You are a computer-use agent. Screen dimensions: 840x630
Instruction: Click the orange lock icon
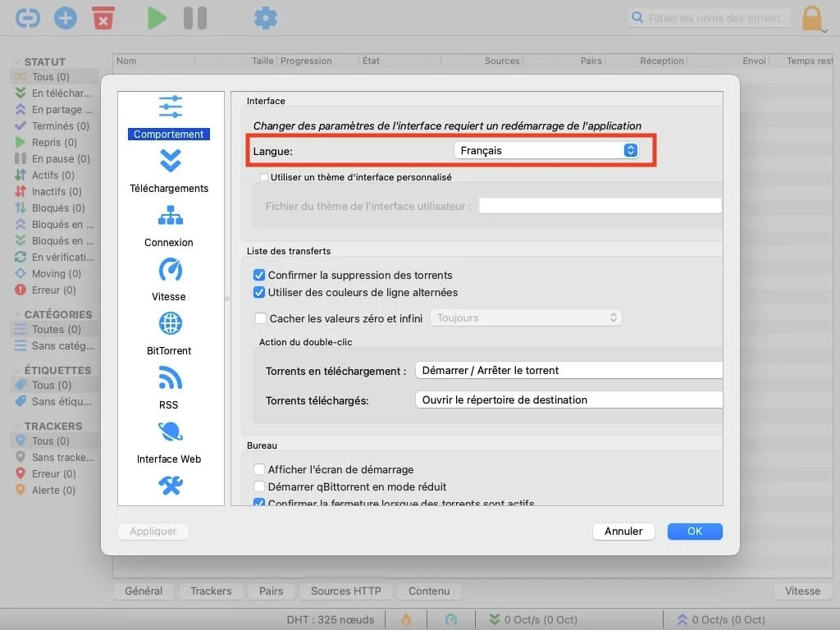(812, 18)
